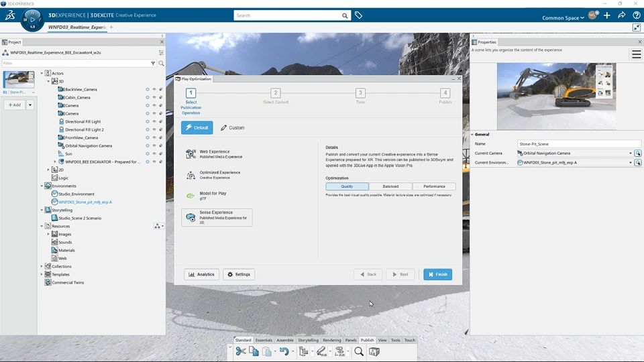Viewport: 644px width, 362px height.
Task: Switch to the Publish toolbar tab
Action: (x=367, y=341)
